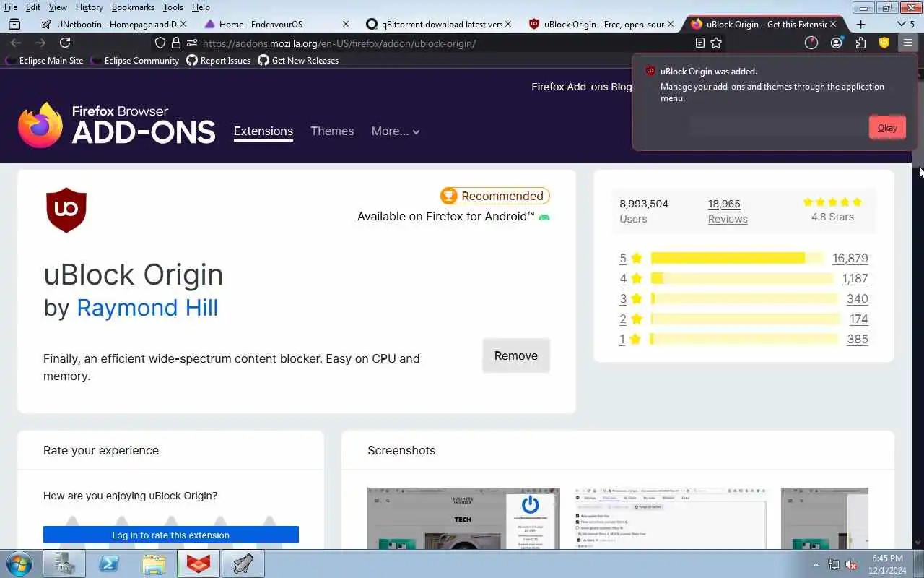The image size is (924, 578).
Task: Reload the current page
Action: (65, 43)
